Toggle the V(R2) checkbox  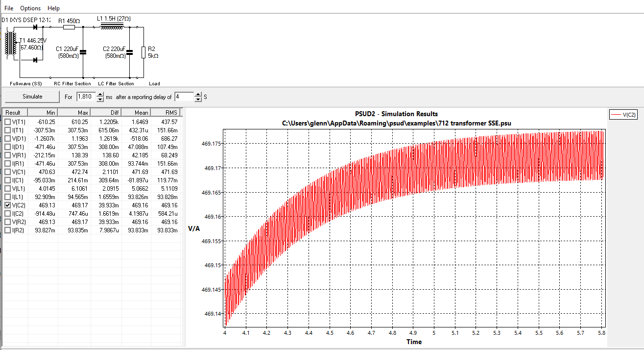coord(7,222)
